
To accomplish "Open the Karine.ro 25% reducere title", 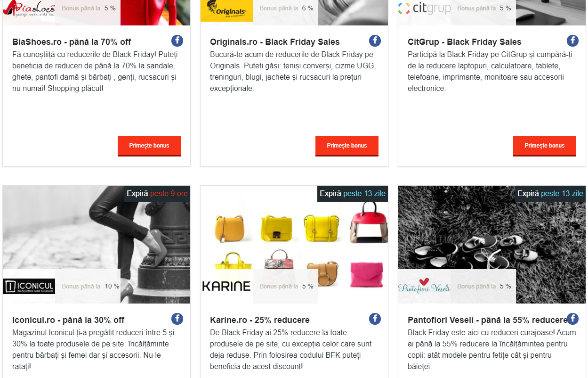I will (260, 320).
